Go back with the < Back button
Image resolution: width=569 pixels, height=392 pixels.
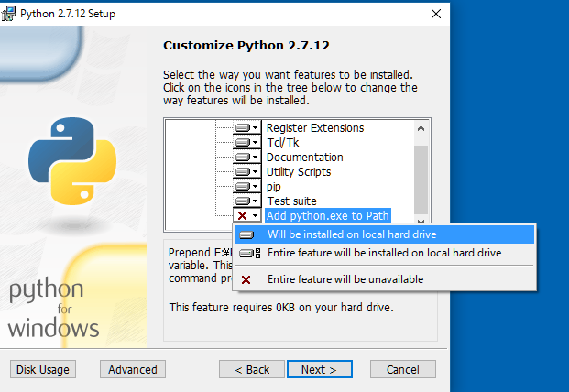pos(252,369)
